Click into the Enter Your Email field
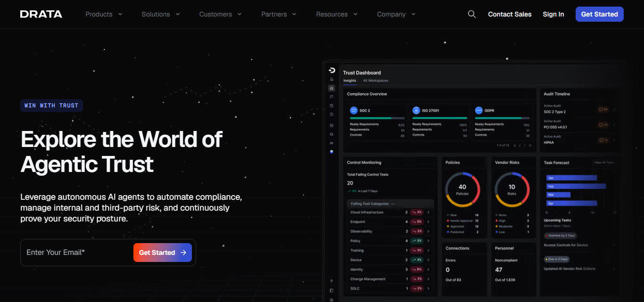644x302 pixels. tap(77, 253)
